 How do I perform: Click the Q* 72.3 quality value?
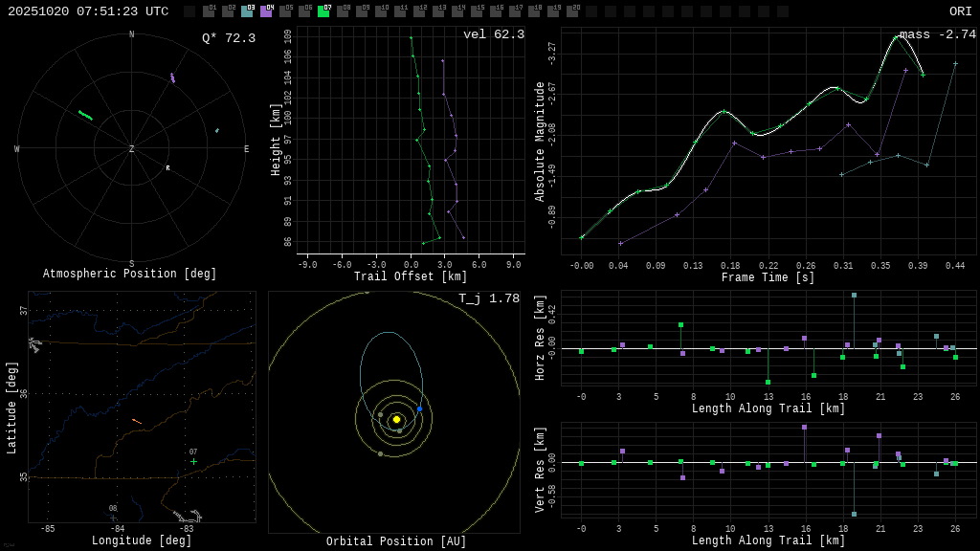(x=228, y=38)
